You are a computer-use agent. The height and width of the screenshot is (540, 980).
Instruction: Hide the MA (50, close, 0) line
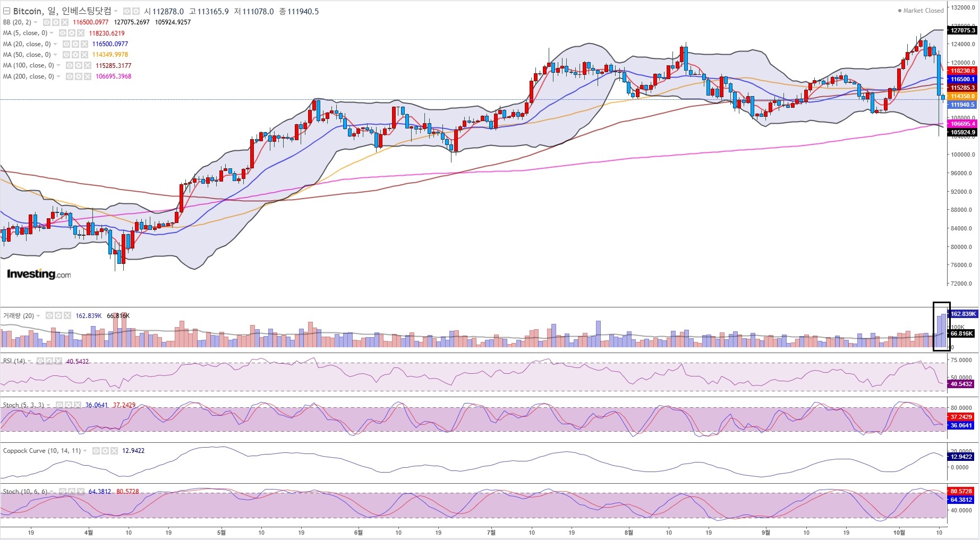pyautogui.click(x=66, y=55)
